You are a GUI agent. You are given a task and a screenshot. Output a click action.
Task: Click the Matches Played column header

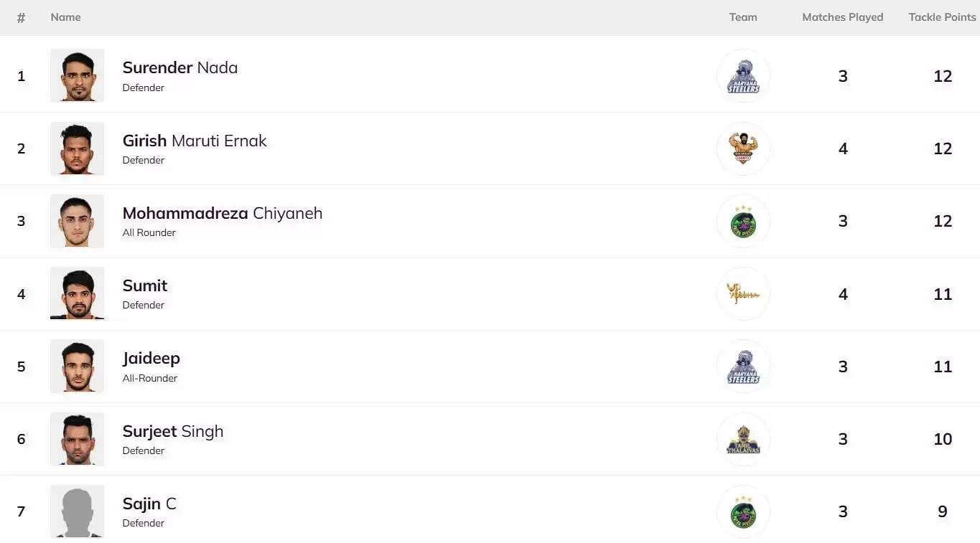pos(842,17)
